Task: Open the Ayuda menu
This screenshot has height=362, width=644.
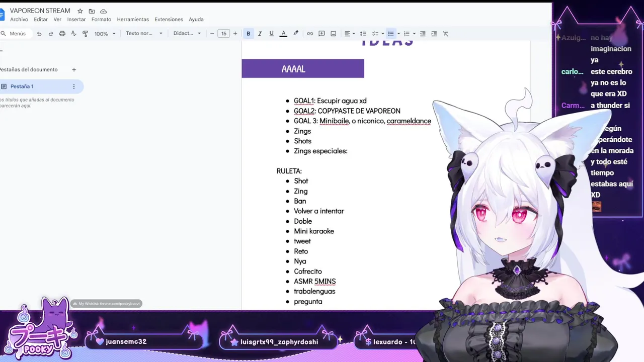Action: [196, 20]
